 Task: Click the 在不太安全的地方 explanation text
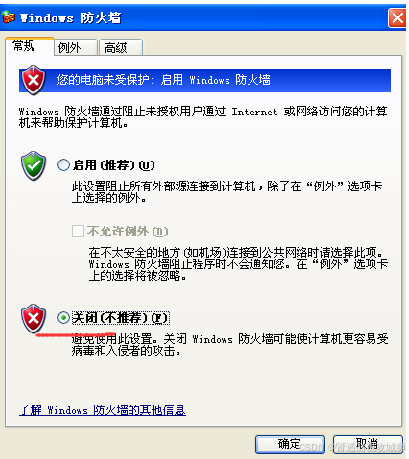pos(238,264)
